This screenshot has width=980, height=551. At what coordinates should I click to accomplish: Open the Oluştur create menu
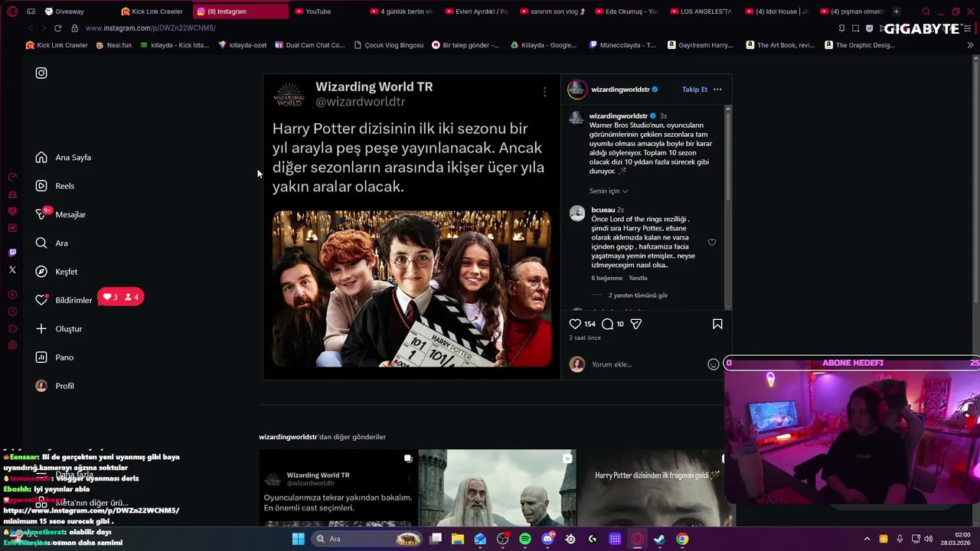59,329
